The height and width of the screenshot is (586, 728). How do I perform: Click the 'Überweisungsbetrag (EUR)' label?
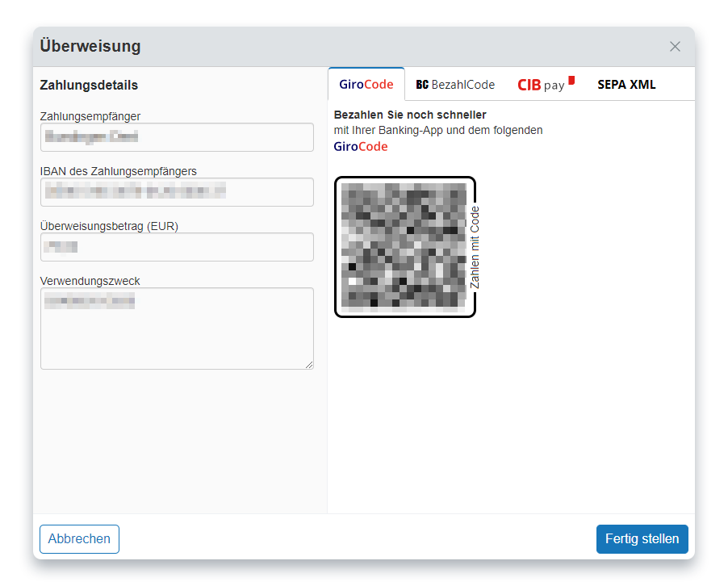109,226
